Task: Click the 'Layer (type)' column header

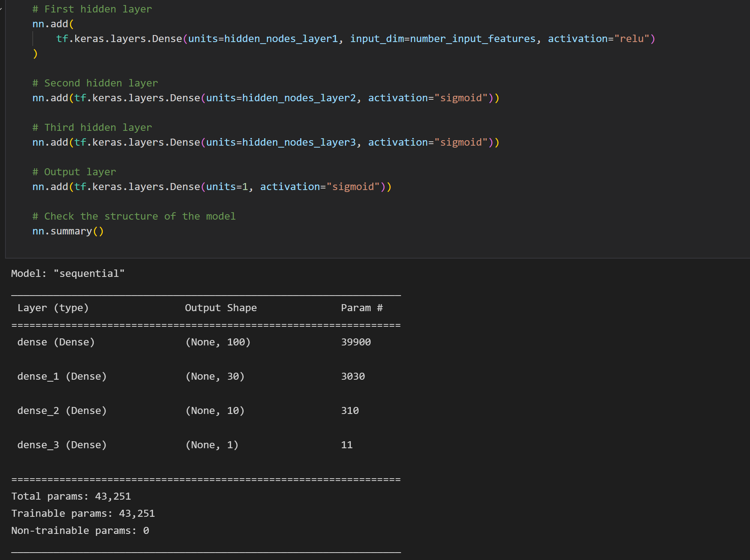Action: [53, 308]
